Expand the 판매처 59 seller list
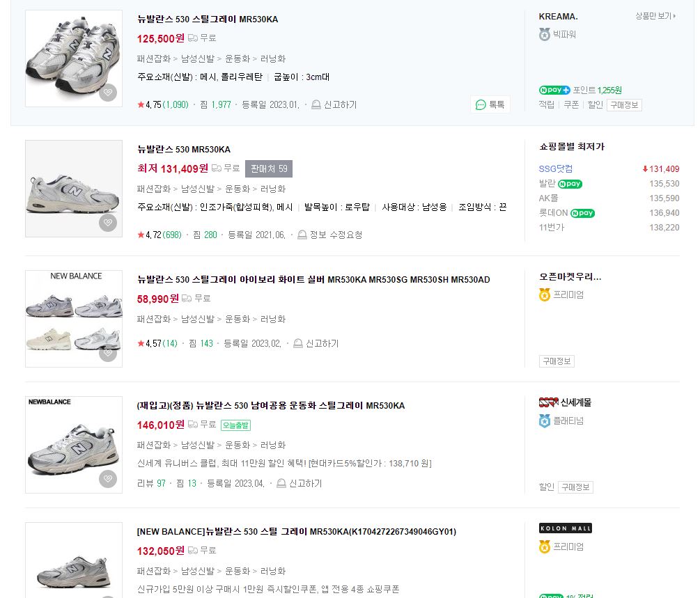700x598 pixels. pos(270,168)
